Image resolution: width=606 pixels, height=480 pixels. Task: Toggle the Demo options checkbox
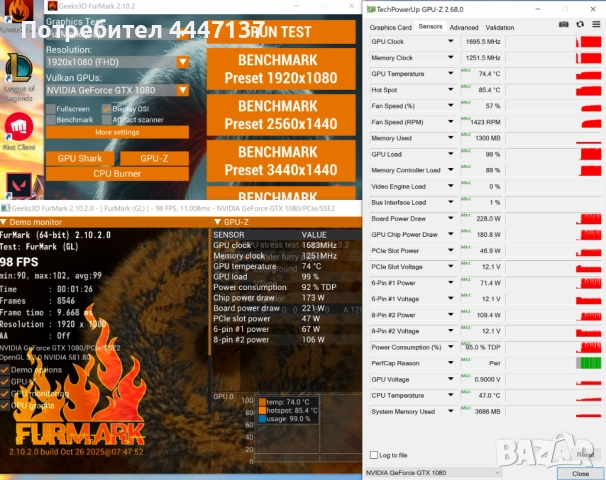[x=5, y=370]
